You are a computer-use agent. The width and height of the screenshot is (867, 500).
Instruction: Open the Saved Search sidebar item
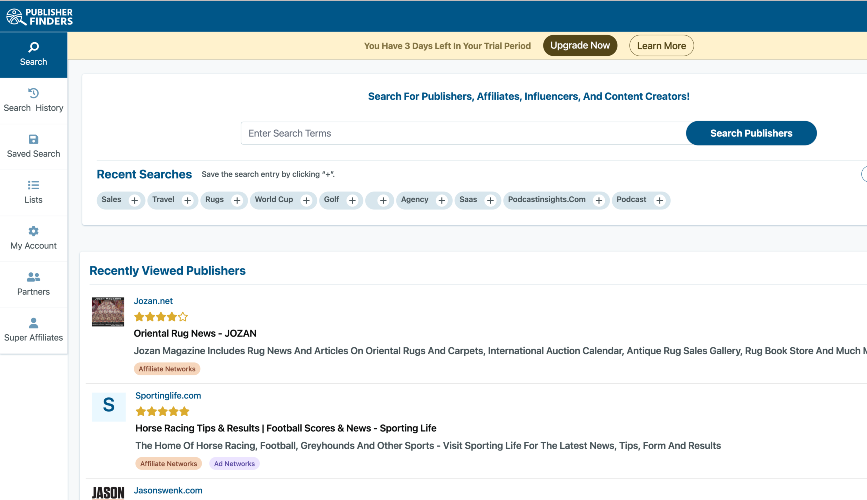33,146
